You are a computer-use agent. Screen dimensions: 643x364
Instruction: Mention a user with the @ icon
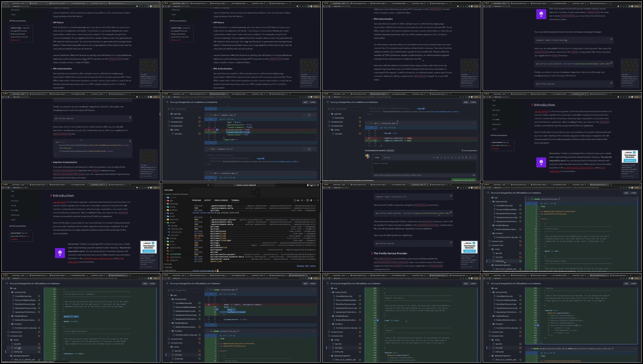pyautogui.click(x=466, y=157)
